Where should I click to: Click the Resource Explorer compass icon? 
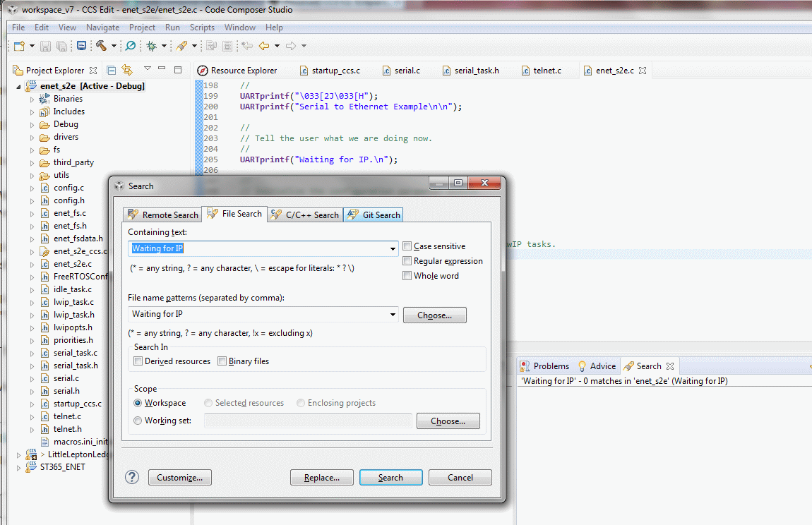203,71
